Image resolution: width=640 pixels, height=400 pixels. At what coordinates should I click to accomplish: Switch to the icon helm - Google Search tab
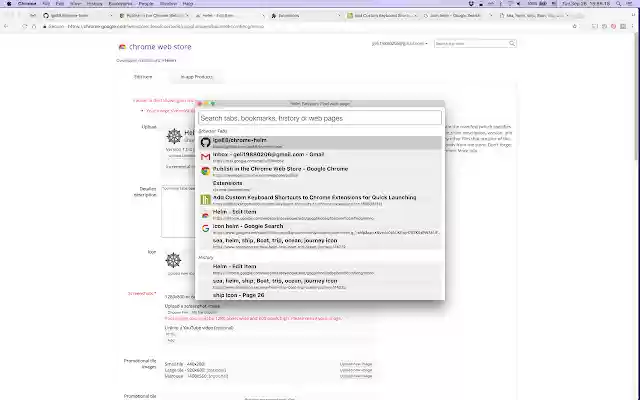coord(457,16)
